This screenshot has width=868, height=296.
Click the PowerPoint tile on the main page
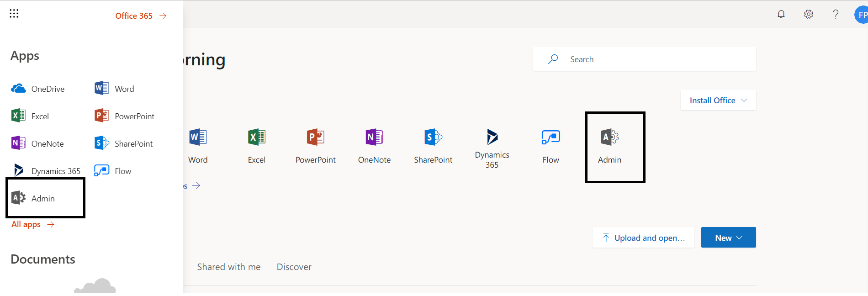[315, 145]
